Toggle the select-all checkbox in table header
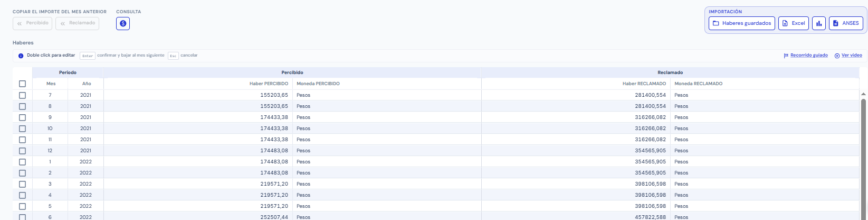Screen dimensions: 868x220 (x=22, y=84)
